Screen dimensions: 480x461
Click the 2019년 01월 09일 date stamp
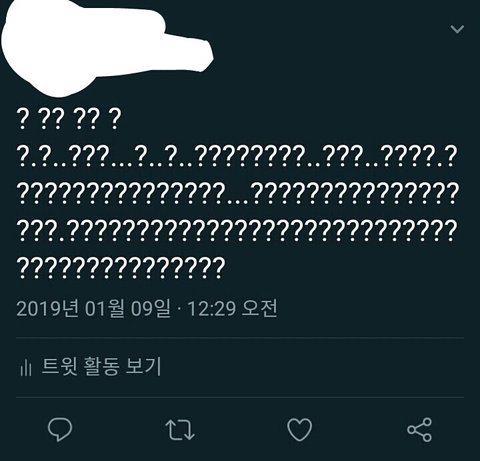click(93, 308)
